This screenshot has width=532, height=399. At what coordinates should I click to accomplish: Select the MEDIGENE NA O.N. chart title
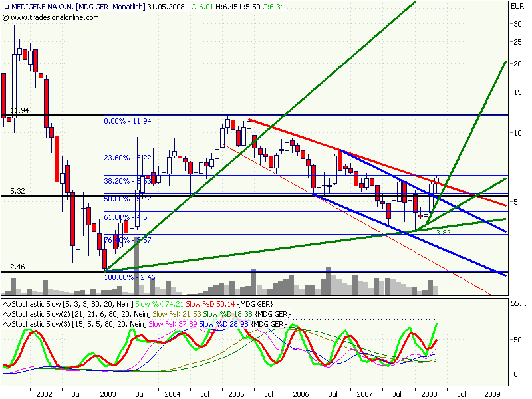tap(42, 7)
